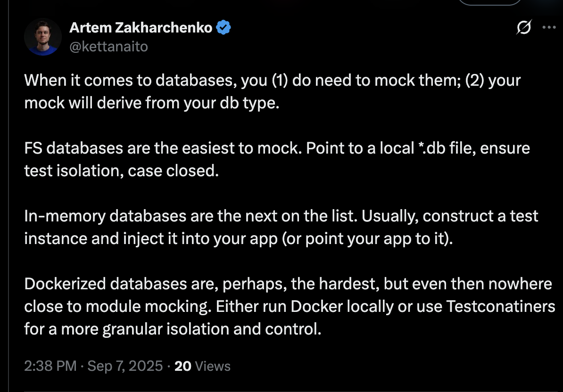563x392 pixels.
Task: Click Artem Zakharchenko's profile avatar
Action: point(43,37)
